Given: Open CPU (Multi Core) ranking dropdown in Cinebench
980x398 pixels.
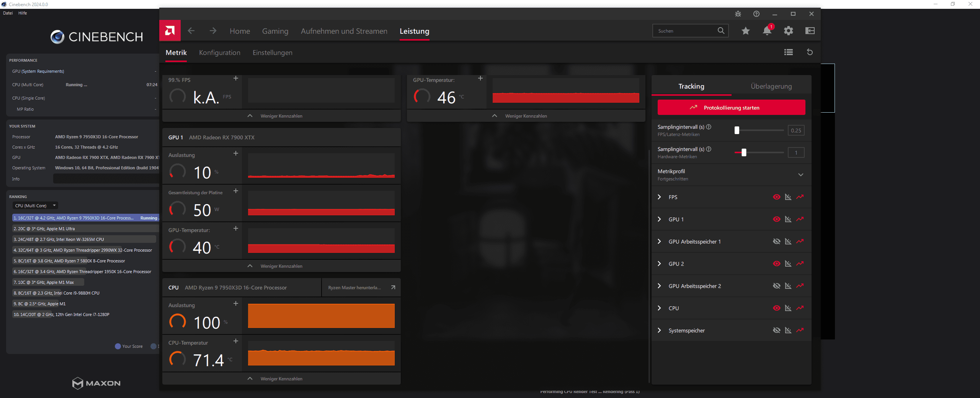Looking at the screenshot, I should pos(35,206).
